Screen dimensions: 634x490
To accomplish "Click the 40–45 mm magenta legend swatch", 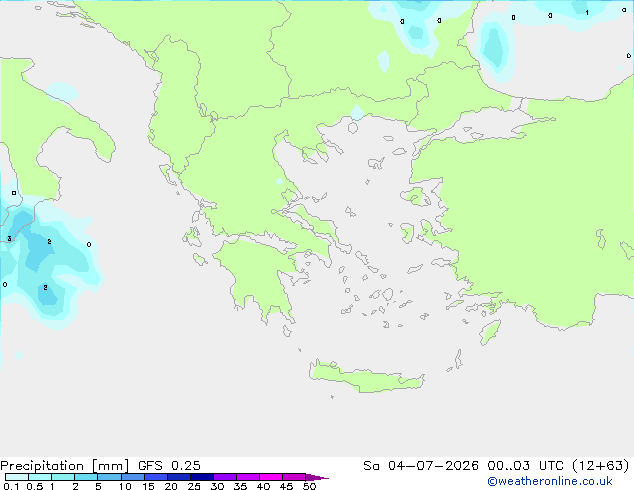I will (271, 477).
